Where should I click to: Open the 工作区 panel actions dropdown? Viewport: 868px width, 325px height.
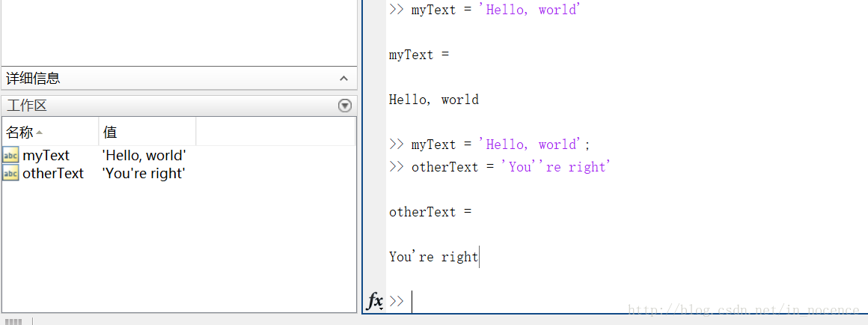click(344, 106)
